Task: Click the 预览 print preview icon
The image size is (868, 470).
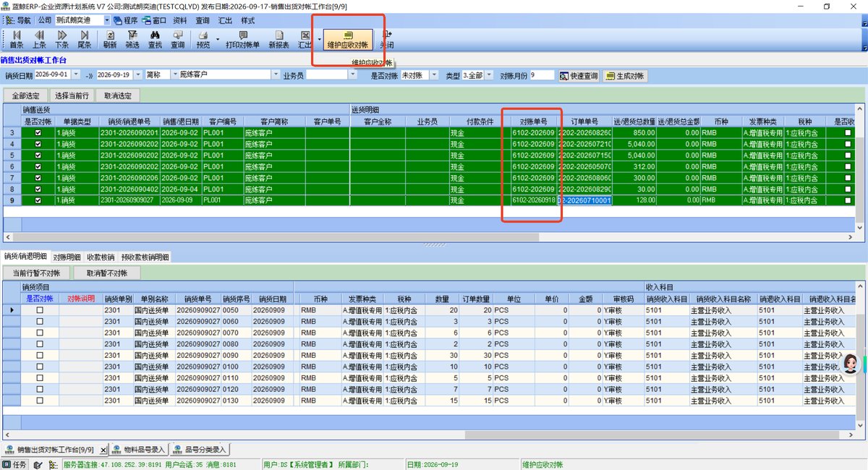Action: click(x=203, y=39)
